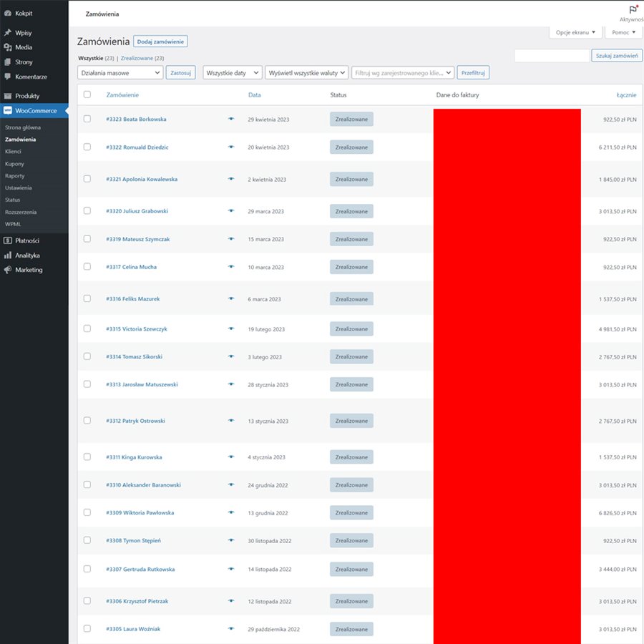Tick the checkbox for order #3322
Screen dimensions: 644x644
click(87, 147)
